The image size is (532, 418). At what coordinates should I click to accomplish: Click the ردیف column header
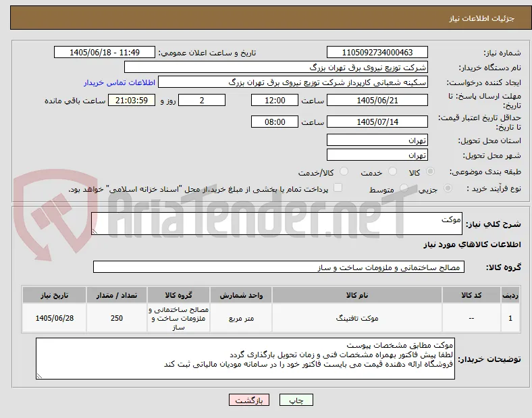click(510, 295)
